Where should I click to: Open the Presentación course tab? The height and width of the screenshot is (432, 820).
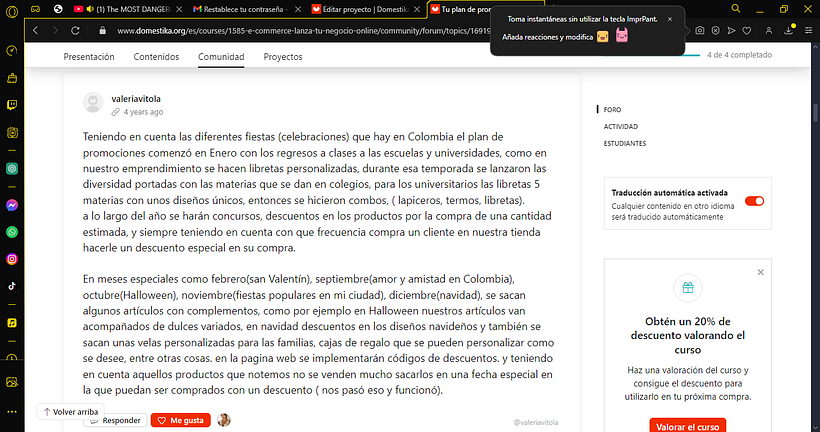point(89,56)
